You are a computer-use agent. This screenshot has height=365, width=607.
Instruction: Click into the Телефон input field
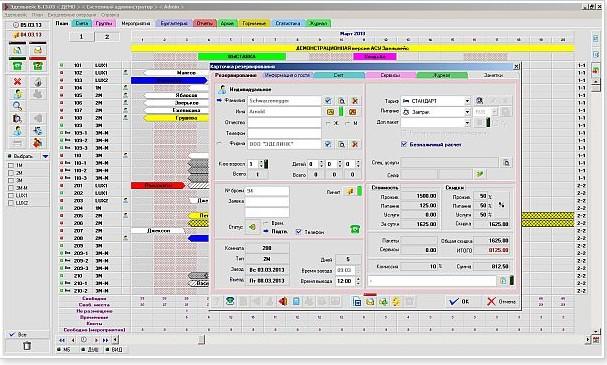coord(284,133)
